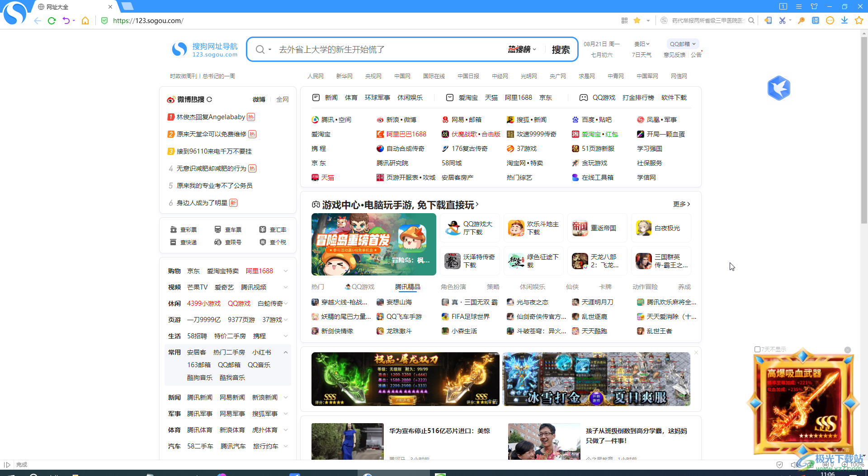Open the favorites star dropdown arrow
Screen dimensions: 868x476
point(648,21)
